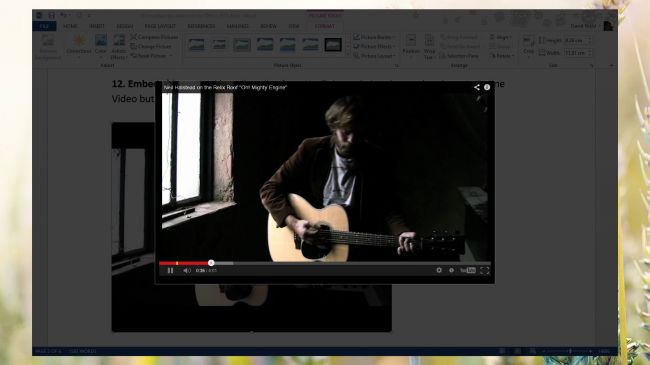Switch to the INSERT ribbon tab
This screenshot has width=650, height=365.
pyautogui.click(x=97, y=26)
